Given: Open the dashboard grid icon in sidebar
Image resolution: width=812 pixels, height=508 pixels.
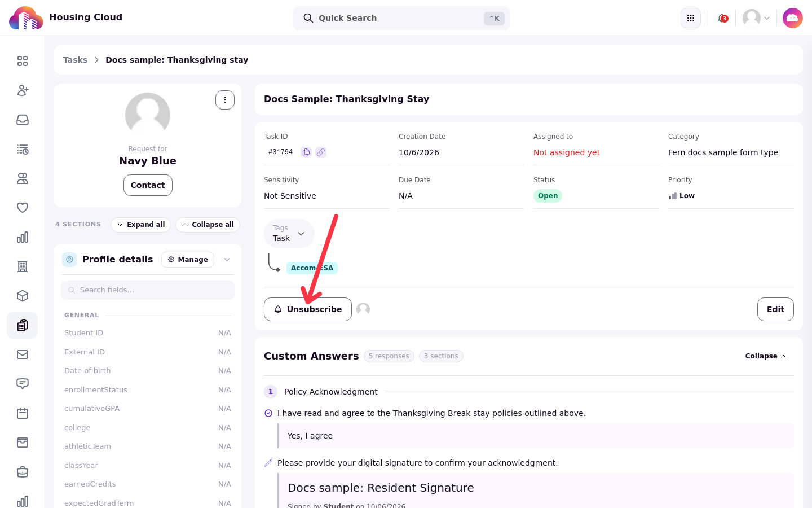Looking at the screenshot, I should coord(23,61).
